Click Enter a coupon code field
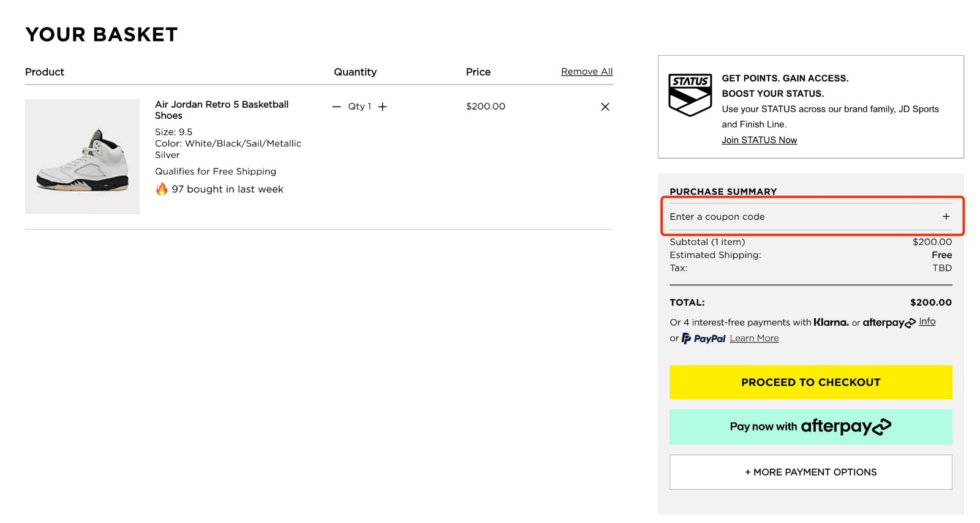 tap(811, 217)
